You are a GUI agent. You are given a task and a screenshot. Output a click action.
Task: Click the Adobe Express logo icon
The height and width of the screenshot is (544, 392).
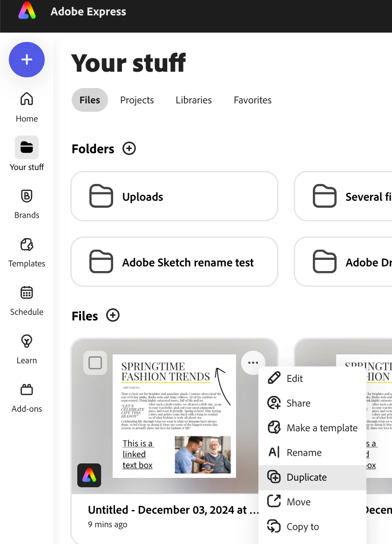click(x=27, y=10)
